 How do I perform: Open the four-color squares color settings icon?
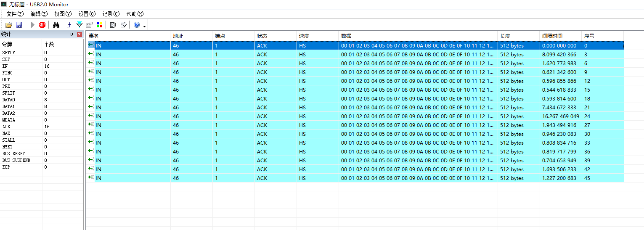coord(100,25)
